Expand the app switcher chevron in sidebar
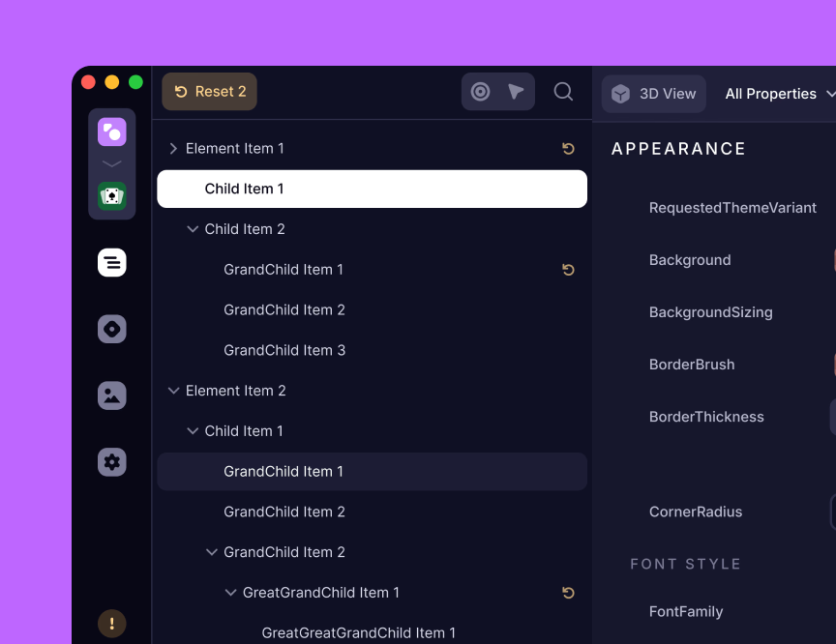The height and width of the screenshot is (644, 836). (x=112, y=164)
